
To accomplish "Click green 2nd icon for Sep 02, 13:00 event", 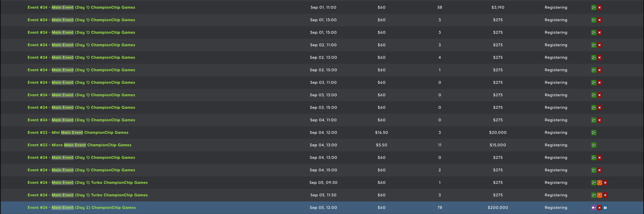I will pyautogui.click(x=594, y=57).
